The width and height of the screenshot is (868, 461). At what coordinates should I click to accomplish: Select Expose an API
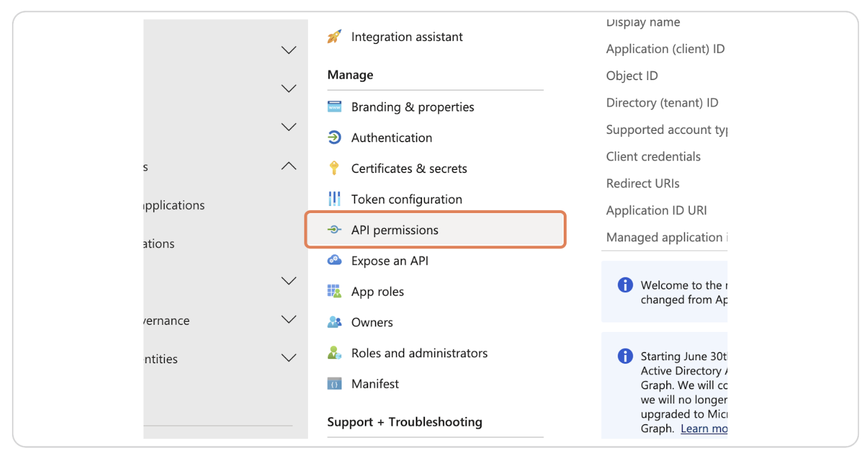(x=390, y=261)
